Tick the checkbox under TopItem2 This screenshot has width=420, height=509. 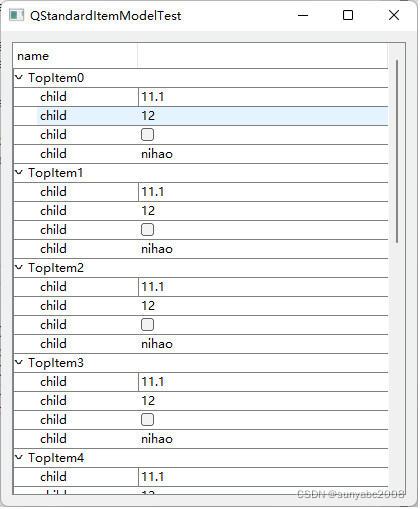(147, 325)
